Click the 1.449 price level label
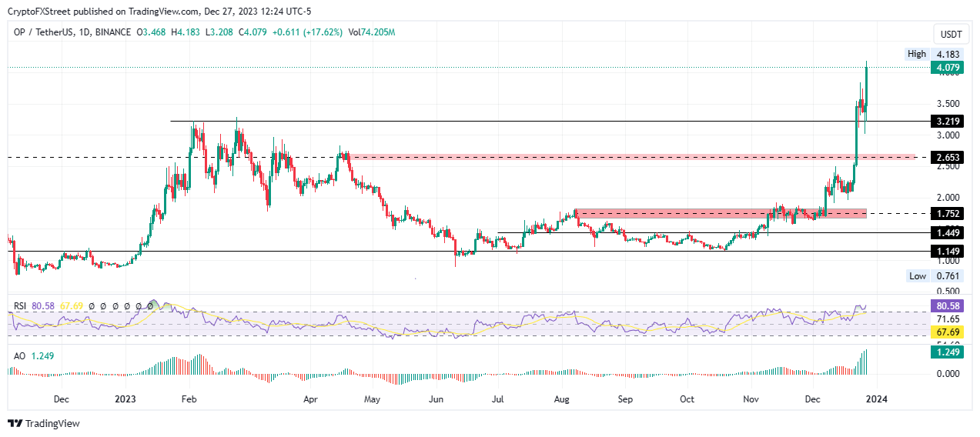 click(945, 232)
